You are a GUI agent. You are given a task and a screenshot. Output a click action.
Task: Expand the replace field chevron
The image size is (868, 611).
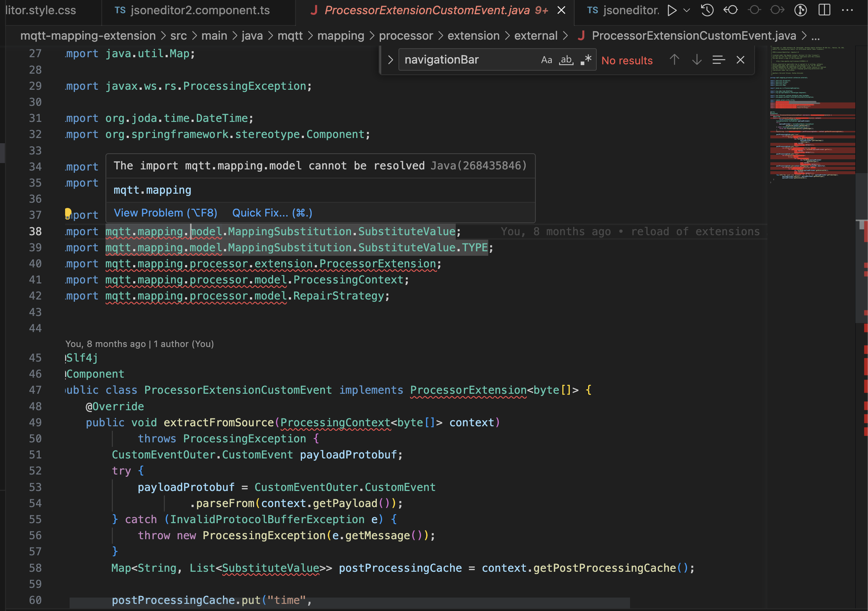[x=391, y=60]
